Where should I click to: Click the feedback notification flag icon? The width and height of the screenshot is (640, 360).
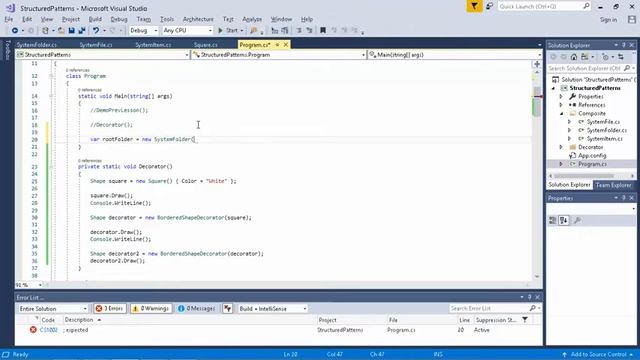(x=474, y=6)
